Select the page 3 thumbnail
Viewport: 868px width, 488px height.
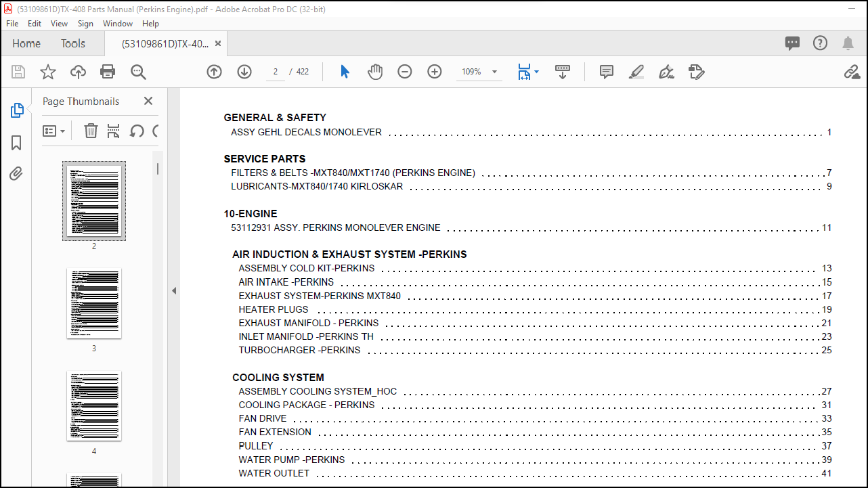point(94,303)
